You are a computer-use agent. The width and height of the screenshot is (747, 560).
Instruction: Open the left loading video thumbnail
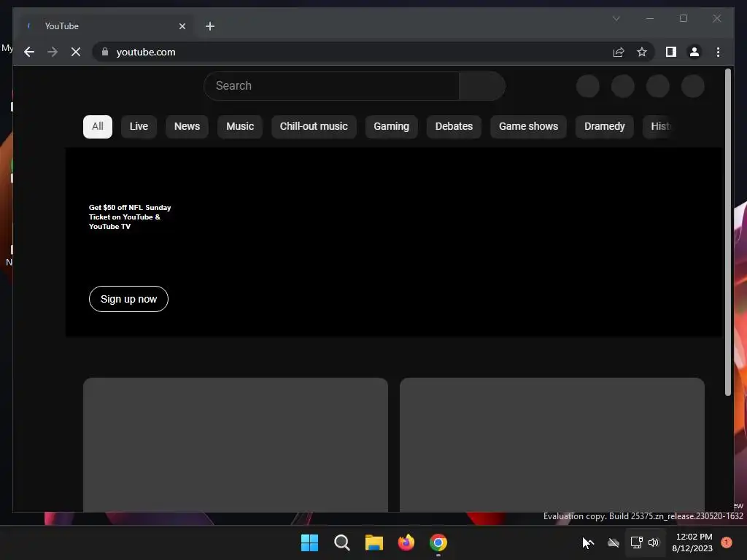point(236,445)
